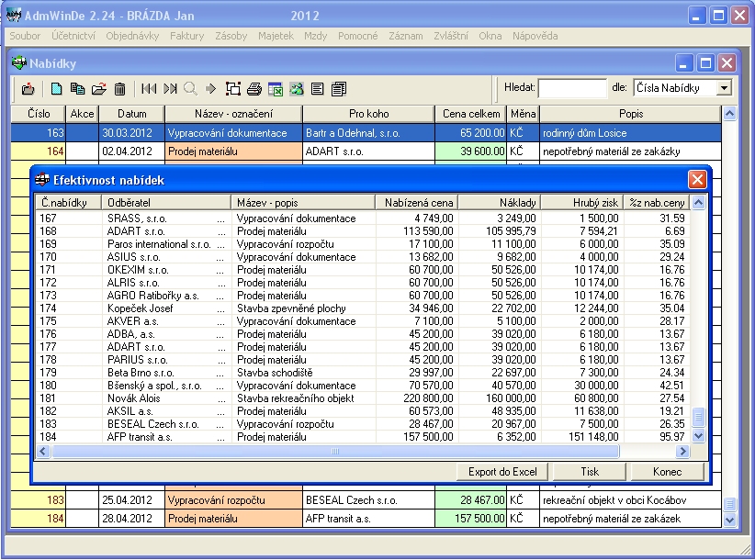Click the selection frame icon in toolbar

233,89
